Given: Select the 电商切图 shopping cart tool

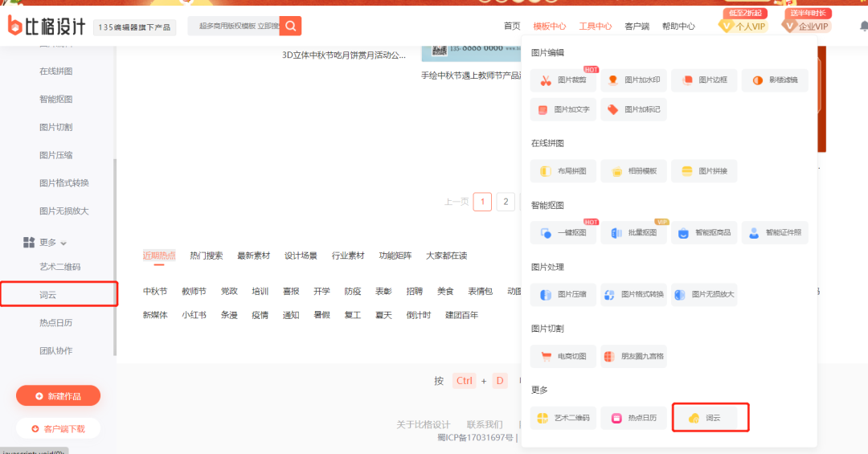Looking at the screenshot, I should (x=563, y=356).
